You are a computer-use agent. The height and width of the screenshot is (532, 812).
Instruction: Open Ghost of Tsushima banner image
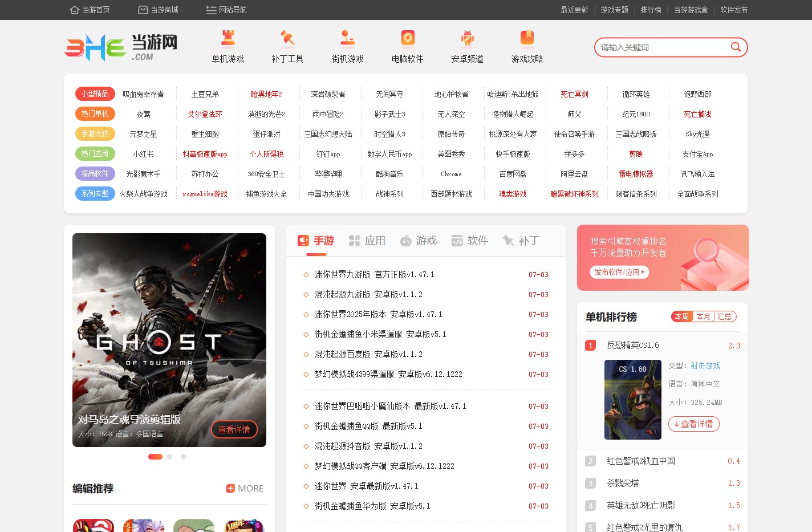[x=169, y=340]
